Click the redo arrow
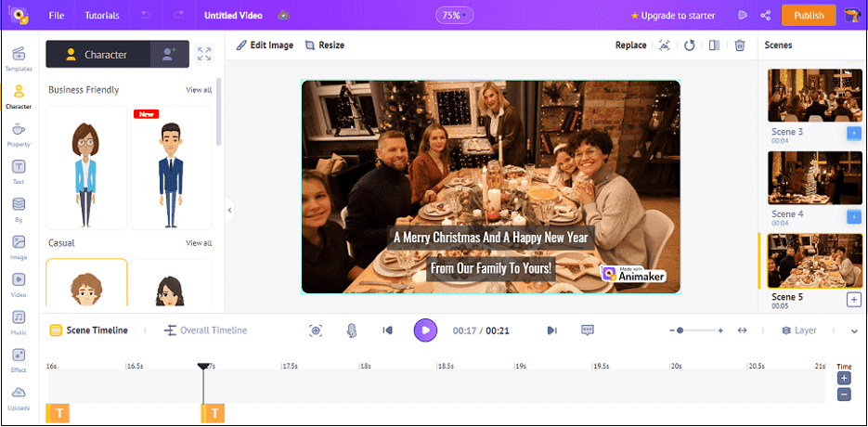The height and width of the screenshot is (427, 868). click(x=177, y=16)
